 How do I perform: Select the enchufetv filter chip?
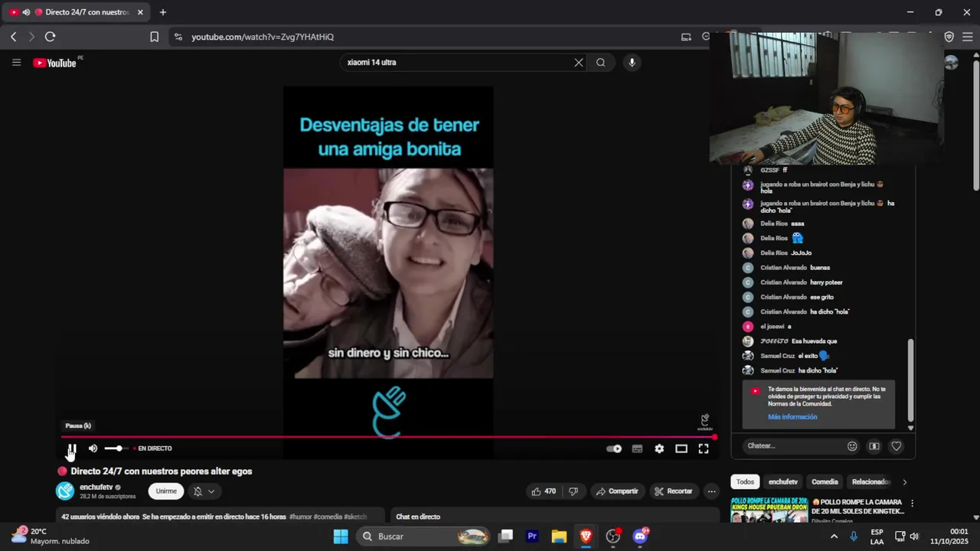[782, 482]
